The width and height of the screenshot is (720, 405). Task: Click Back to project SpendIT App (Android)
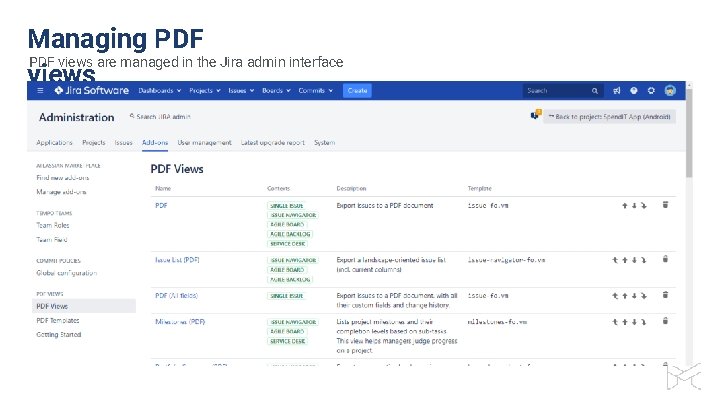(609, 117)
